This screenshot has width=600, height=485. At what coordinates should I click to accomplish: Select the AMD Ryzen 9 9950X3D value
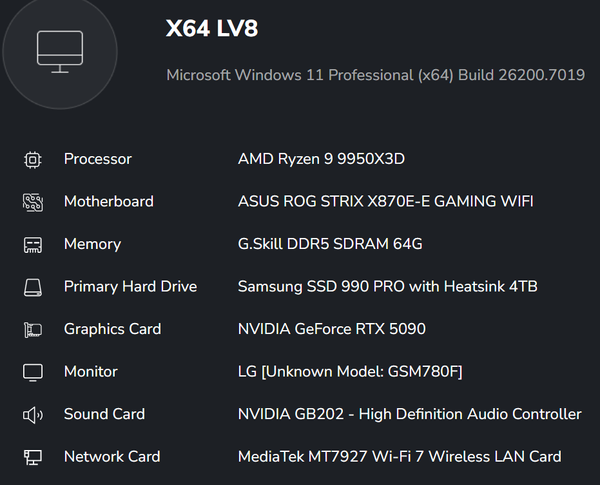321,159
